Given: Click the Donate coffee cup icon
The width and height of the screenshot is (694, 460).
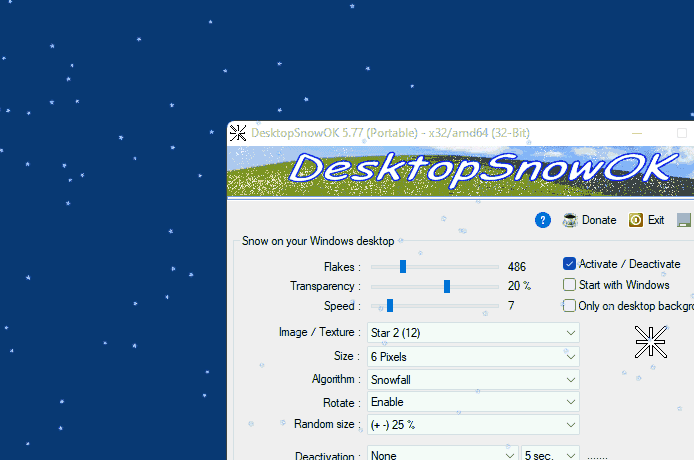Looking at the screenshot, I should point(570,220).
